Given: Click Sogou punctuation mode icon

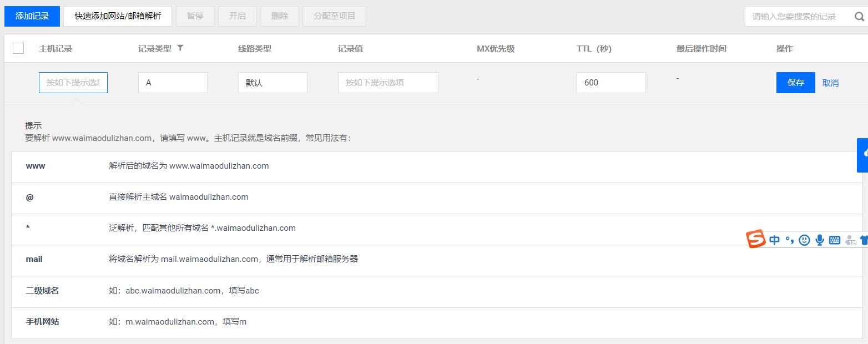Looking at the screenshot, I should coord(789,240).
